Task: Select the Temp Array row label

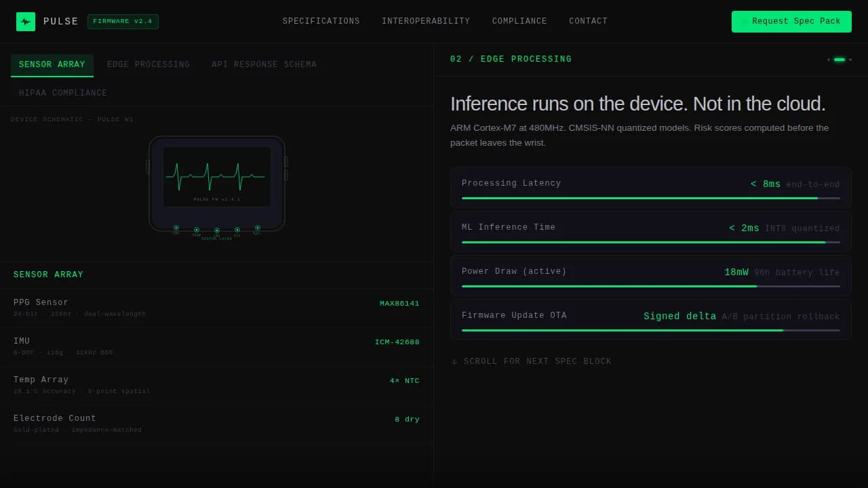Action: tap(41, 380)
